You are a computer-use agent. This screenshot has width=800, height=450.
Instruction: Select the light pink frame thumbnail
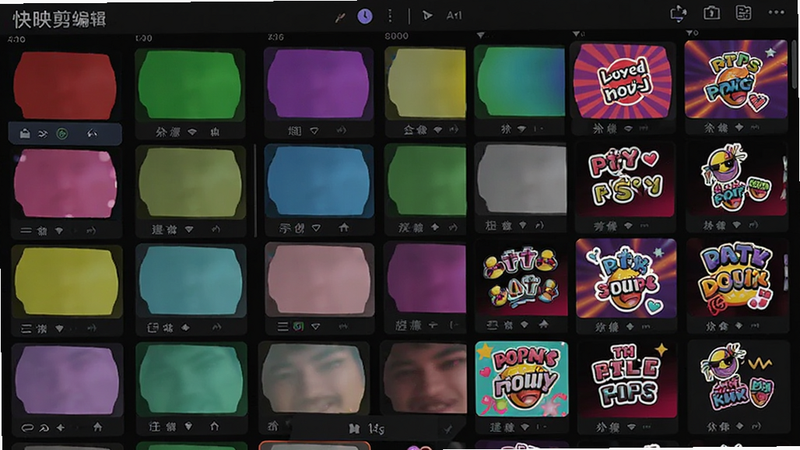click(319, 279)
